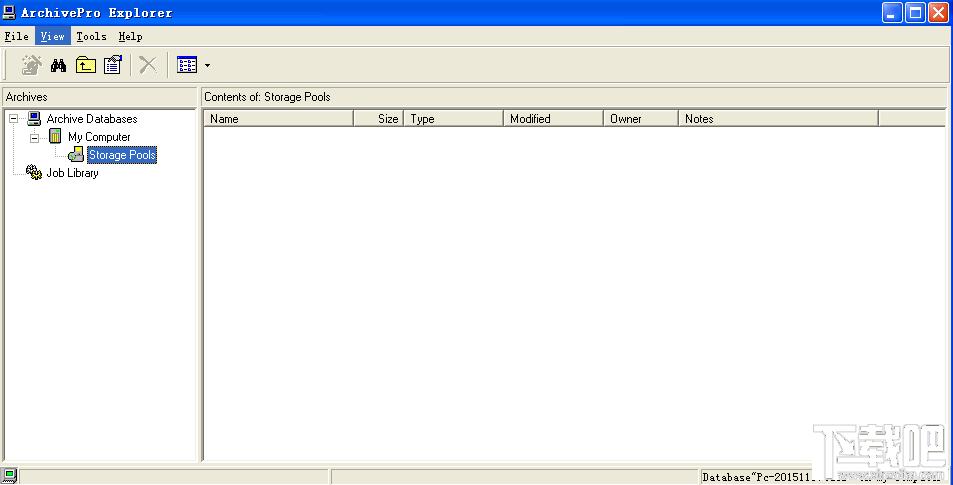Click the Up One Level folder icon

point(86,65)
